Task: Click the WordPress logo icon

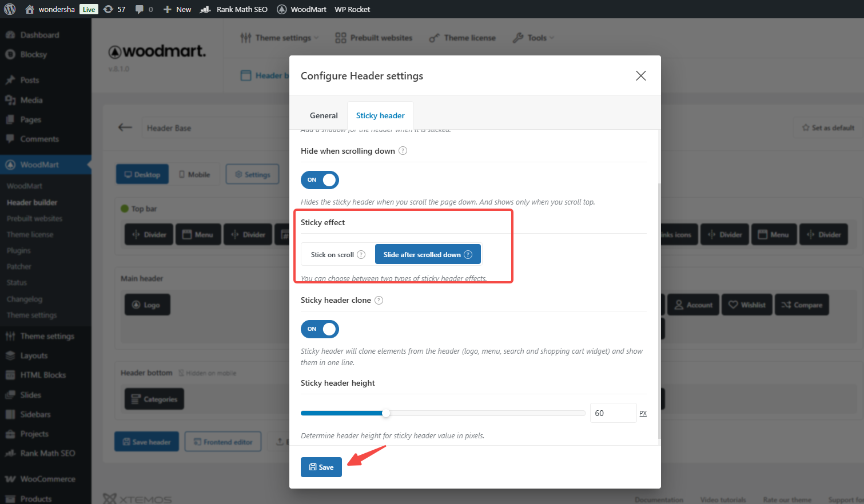Action: [x=10, y=9]
